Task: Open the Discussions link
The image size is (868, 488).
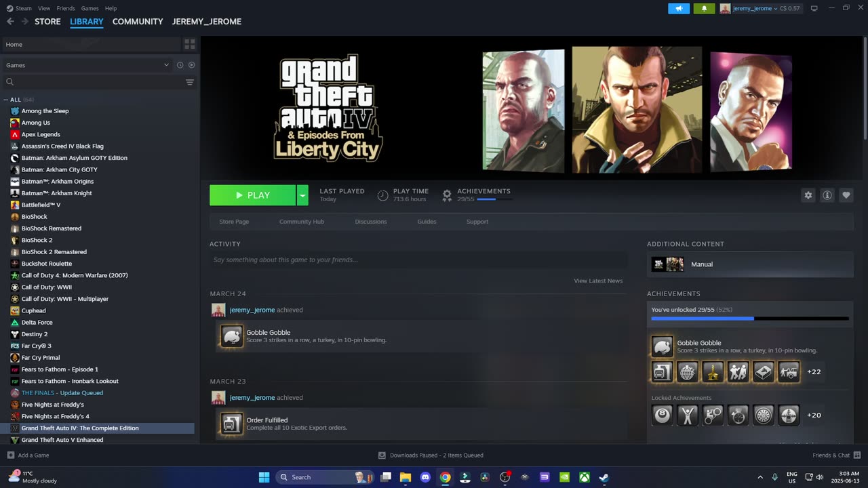Action: point(371,222)
